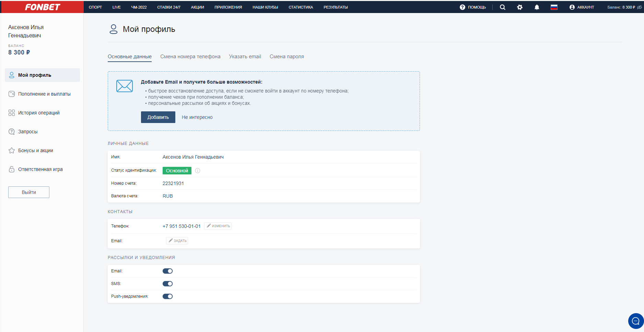Open История операций in sidebar

click(x=39, y=113)
